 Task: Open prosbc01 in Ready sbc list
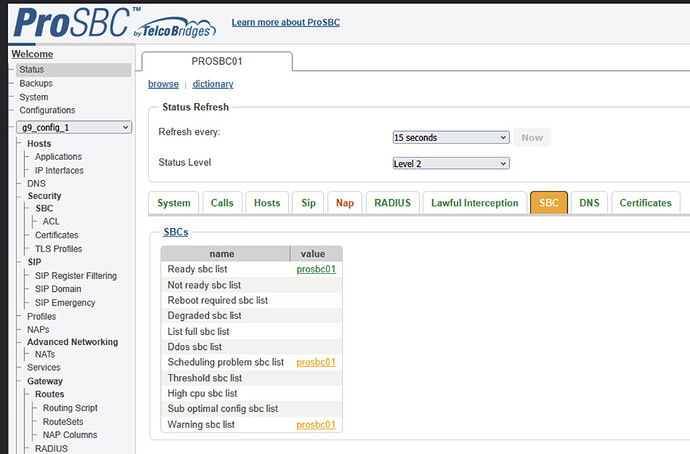pos(315,269)
